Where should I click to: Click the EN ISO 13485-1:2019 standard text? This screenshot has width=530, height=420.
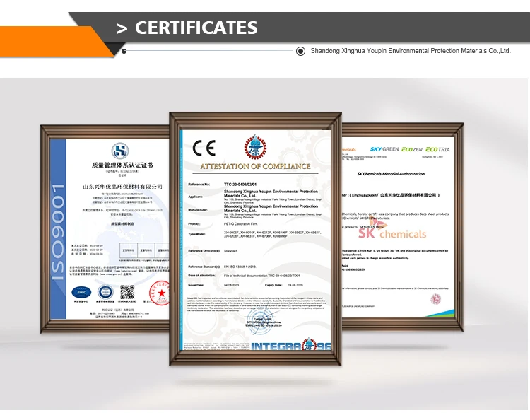coord(240,267)
